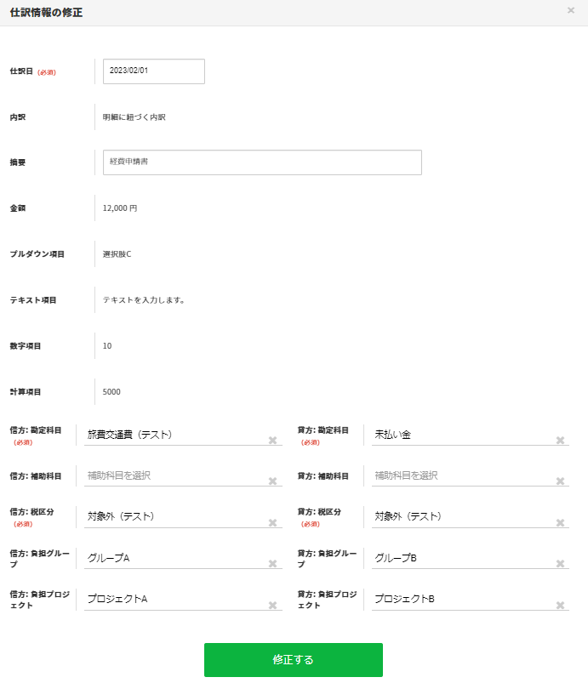
Task: Open credit 税区分 dropdown
Action: tap(460, 516)
